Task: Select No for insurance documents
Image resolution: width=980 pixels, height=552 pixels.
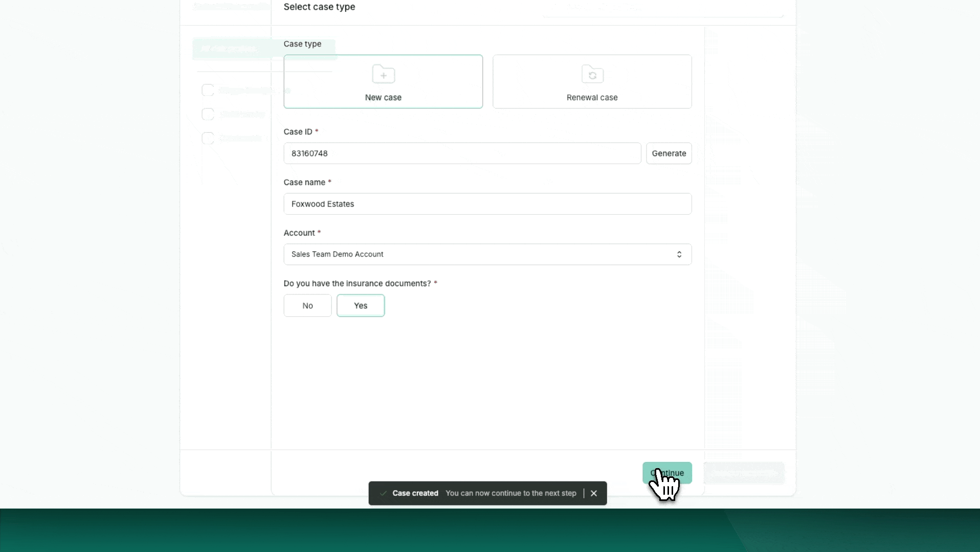Action: coord(307,306)
